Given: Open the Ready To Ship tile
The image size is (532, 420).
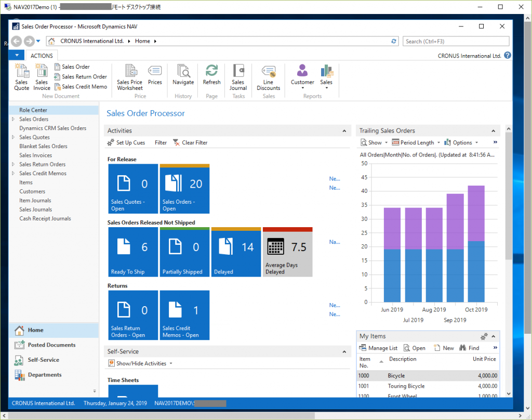Looking at the screenshot, I should (x=133, y=252).
